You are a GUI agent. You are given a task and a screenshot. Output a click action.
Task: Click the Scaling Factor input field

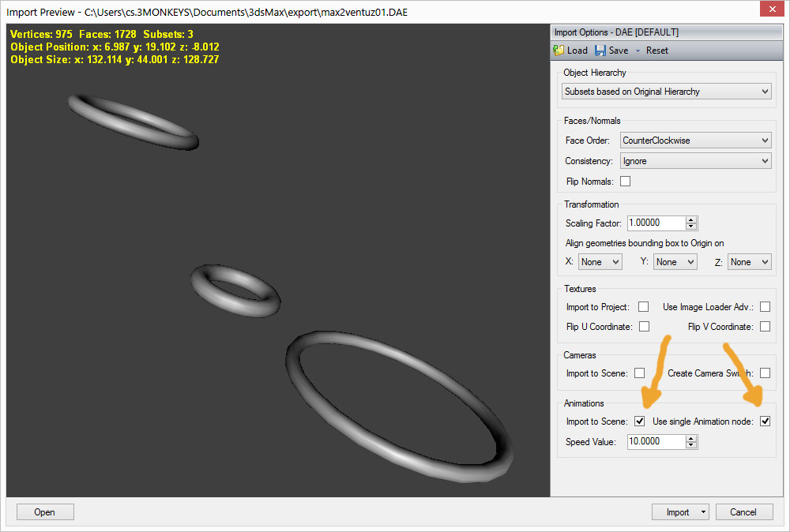[x=656, y=223]
